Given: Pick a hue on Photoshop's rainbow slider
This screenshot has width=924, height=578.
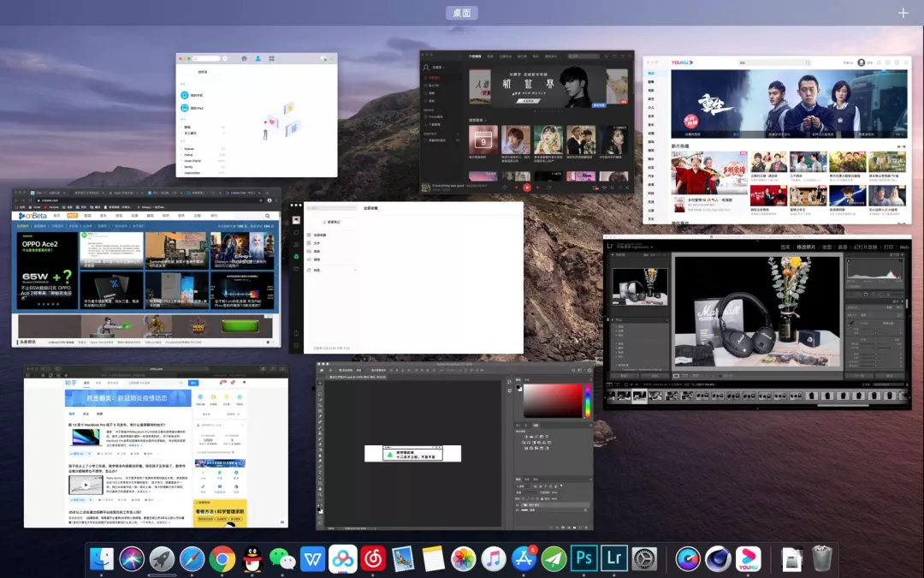Looking at the screenshot, I should (x=587, y=401).
